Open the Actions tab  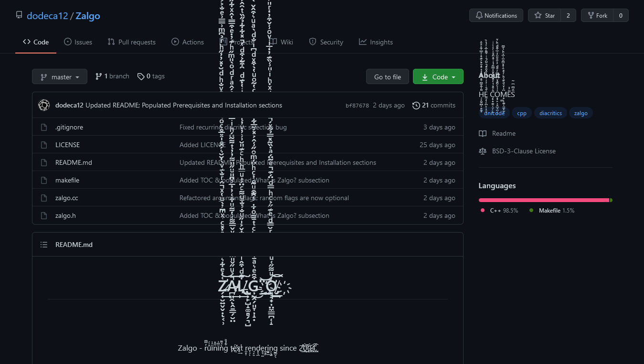pyautogui.click(x=188, y=42)
